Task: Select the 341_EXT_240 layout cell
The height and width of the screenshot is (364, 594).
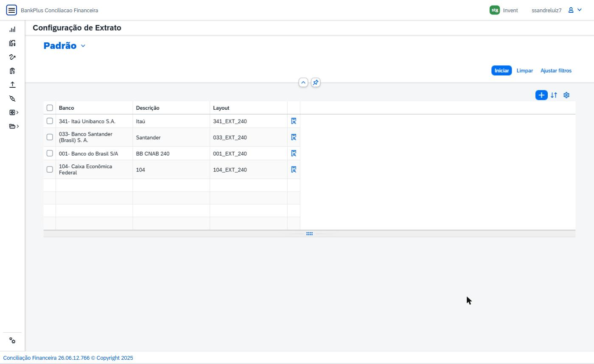Action: click(x=249, y=121)
